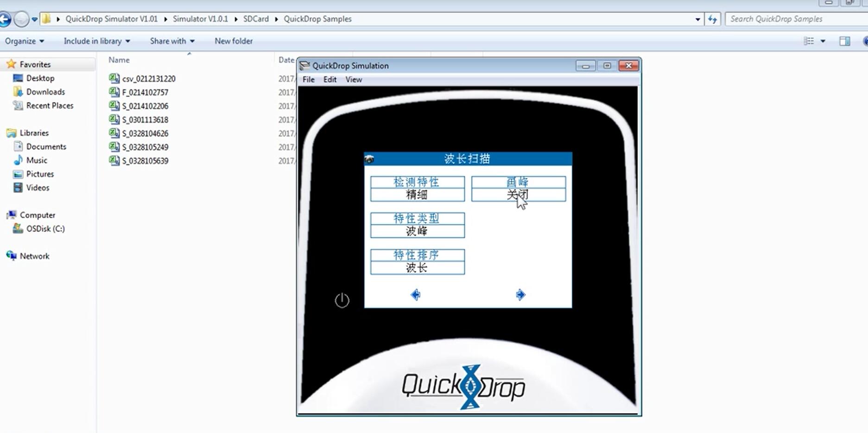868x433 pixels.
Task: Click Downloads folder icon in Favorites
Action: 18,91
